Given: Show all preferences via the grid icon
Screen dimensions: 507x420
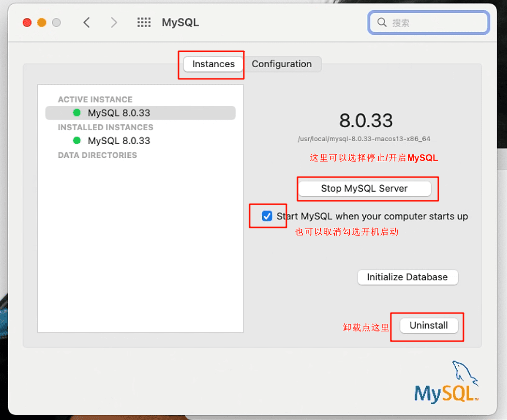Looking at the screenshot, I should click(144, 22).
